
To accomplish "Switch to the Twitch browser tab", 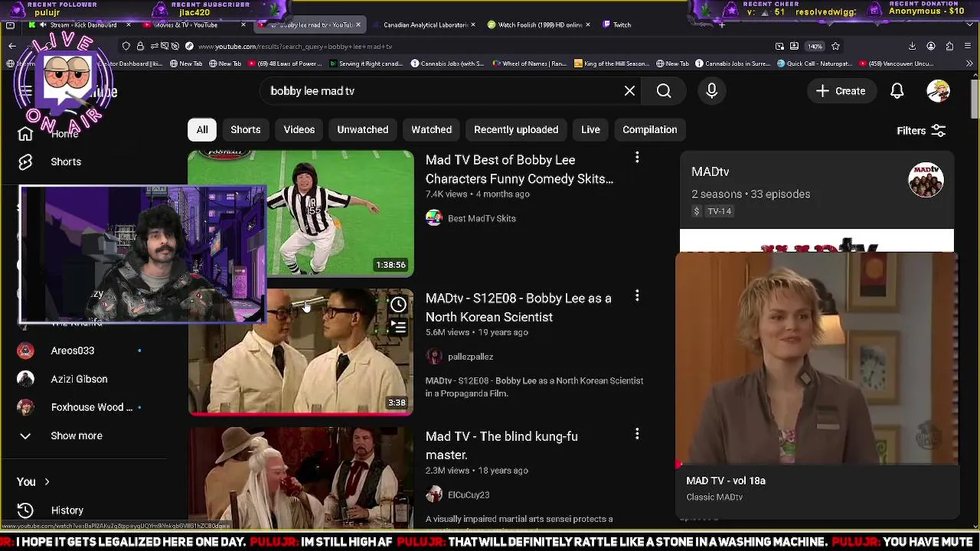I will pos(622,25).
